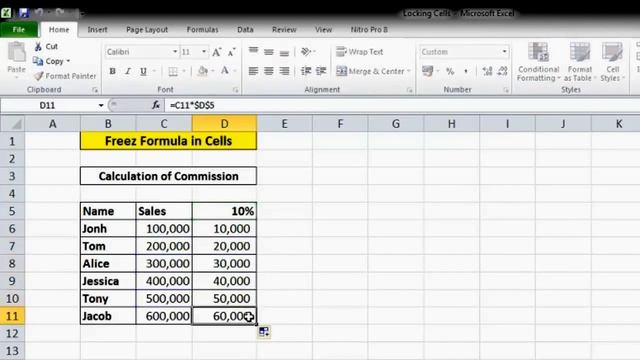
Task: Switch to the Page Layout tab
Action: 147,29
